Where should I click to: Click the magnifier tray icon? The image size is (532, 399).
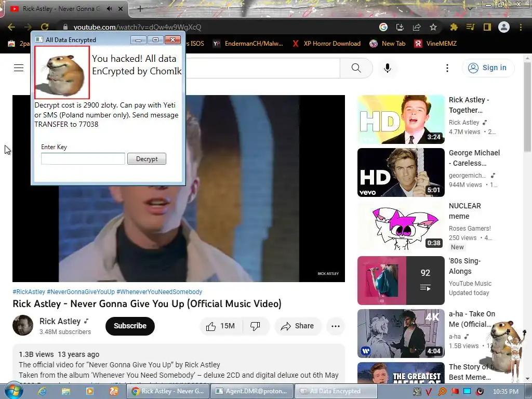[442, 392]
